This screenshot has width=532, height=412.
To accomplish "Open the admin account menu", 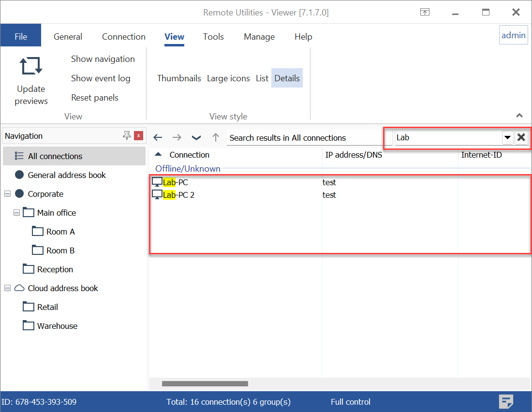I will tap(513, 34).
